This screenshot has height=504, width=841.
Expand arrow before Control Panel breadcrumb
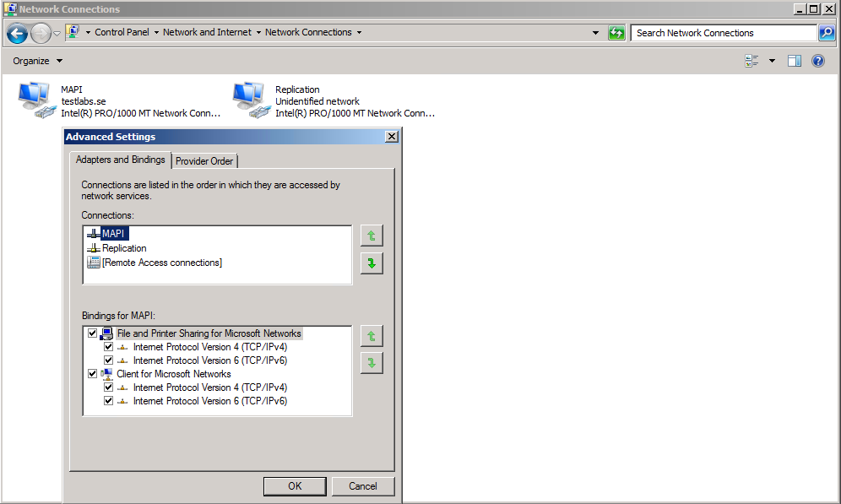88,33
